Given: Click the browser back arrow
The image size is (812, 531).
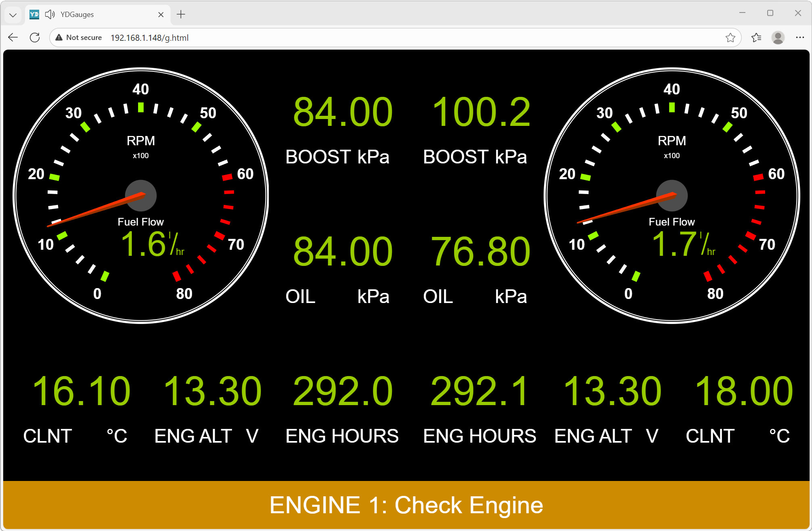Looking at the screenshot, I should [x=13, y=38].
